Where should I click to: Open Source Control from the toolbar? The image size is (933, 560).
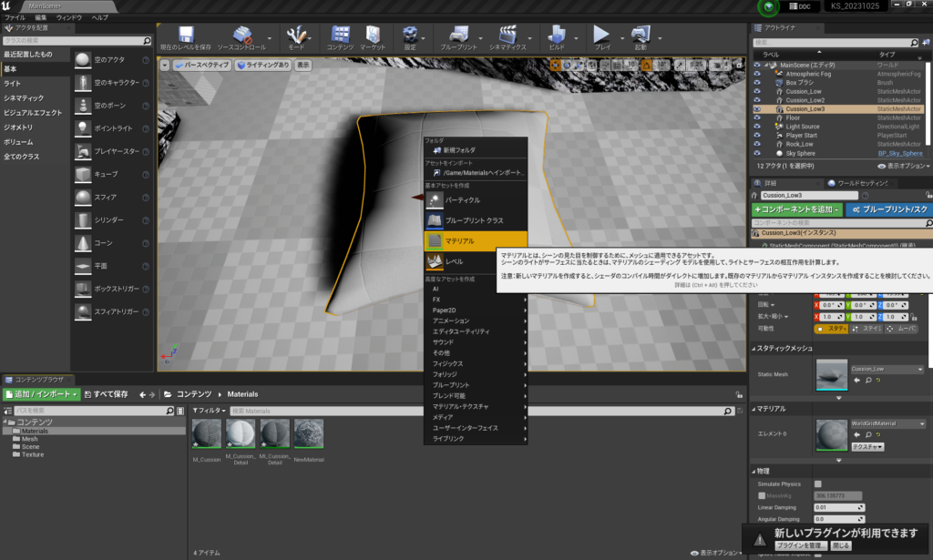click(x=241, y=37)
